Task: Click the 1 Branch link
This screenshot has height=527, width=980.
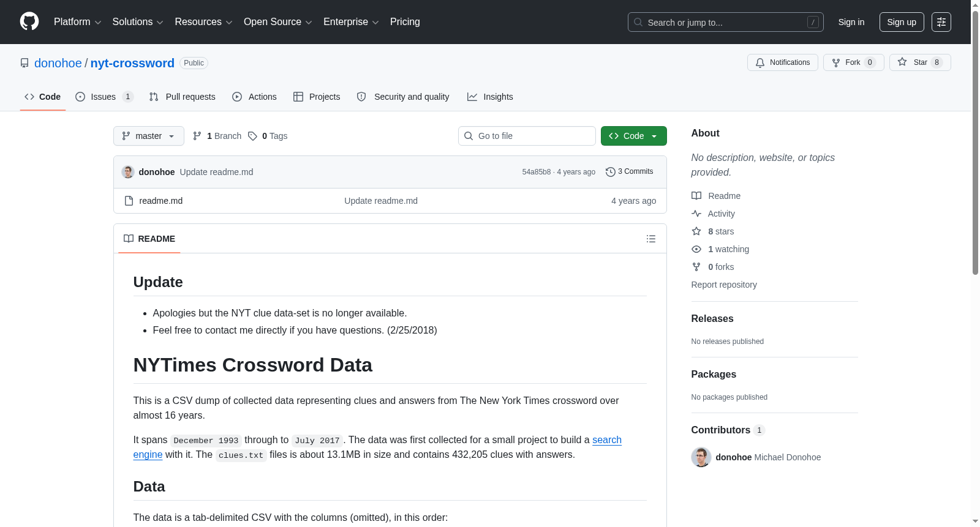Action: 217,136
